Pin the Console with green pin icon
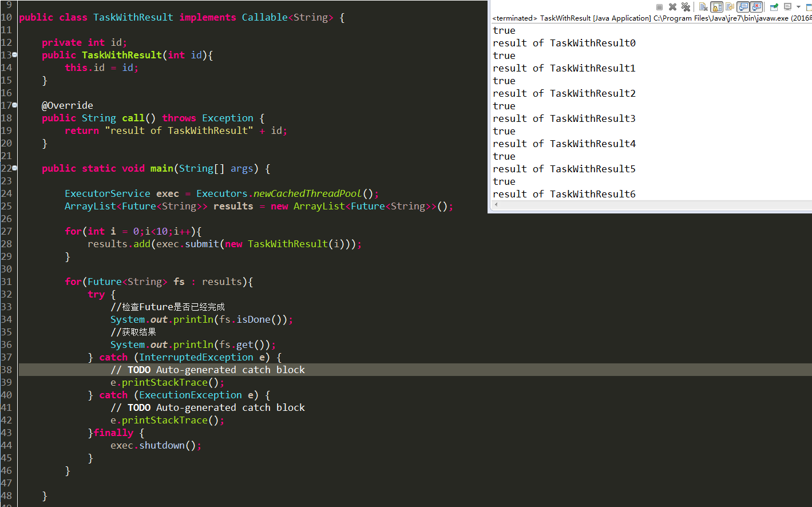 [x=774, y=7]
